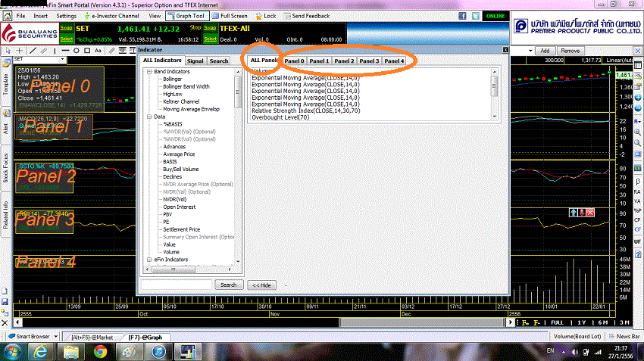The image size is (644, 361).
Task: Open Google Chrome from the taskbar
Action: coord(100,352)
